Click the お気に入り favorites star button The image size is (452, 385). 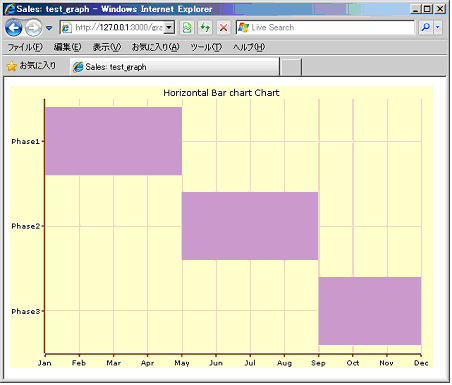[x=31, y=66]
